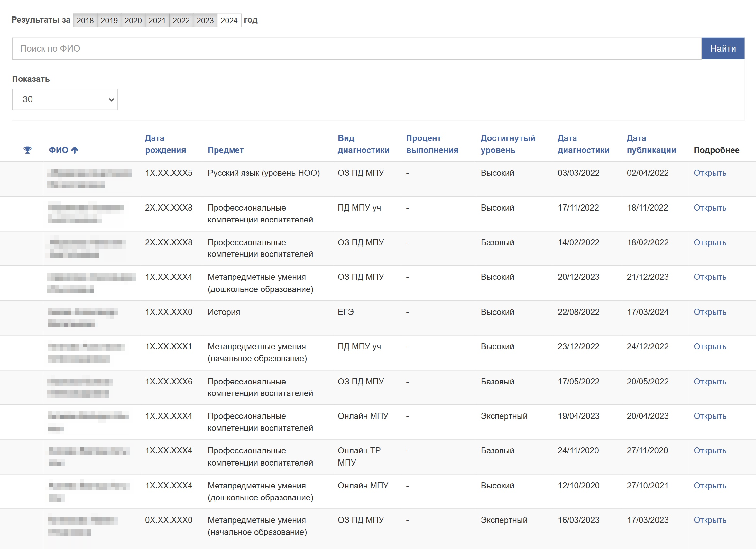
Task: Open details for row published 20/05/2022
Action: coord(710,382)
